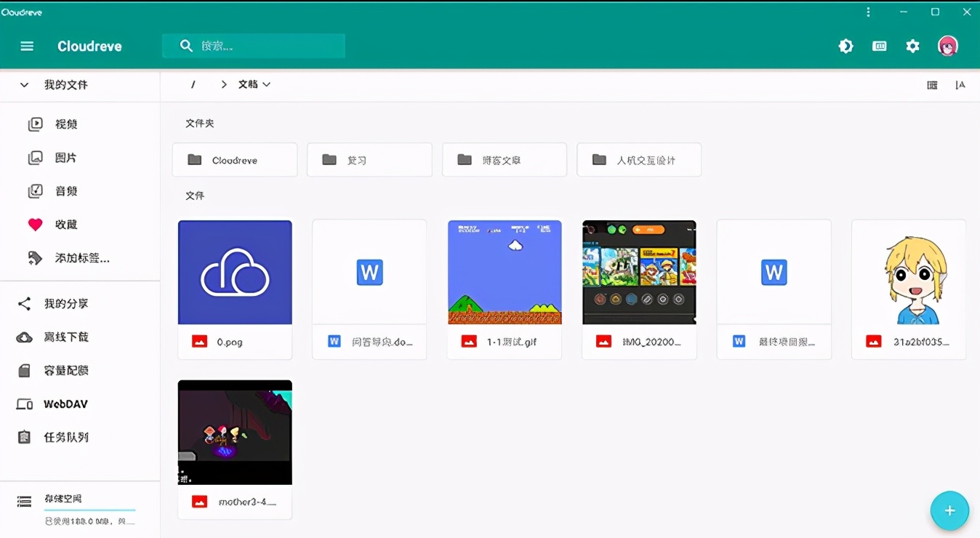The height and width of the screenshot is (538, 980).
Task: Open the share icon sidebar entry
Action: tap(25, 304)
